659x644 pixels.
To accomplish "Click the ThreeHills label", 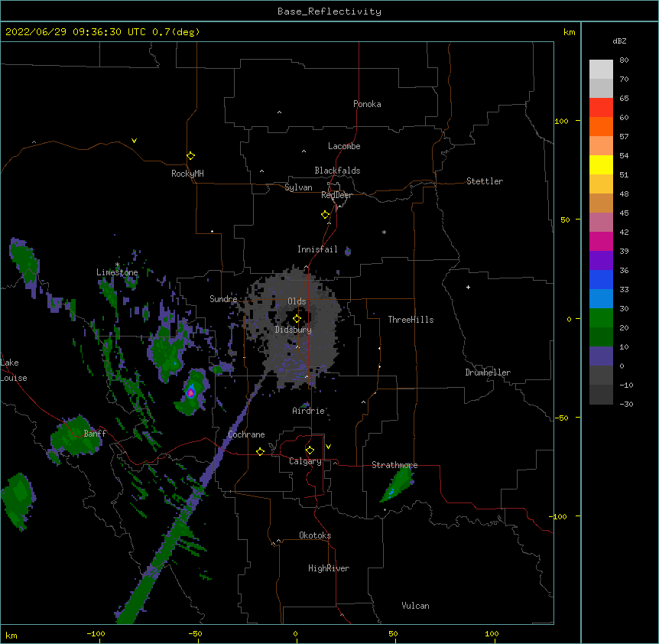I will tap(411, 320).
